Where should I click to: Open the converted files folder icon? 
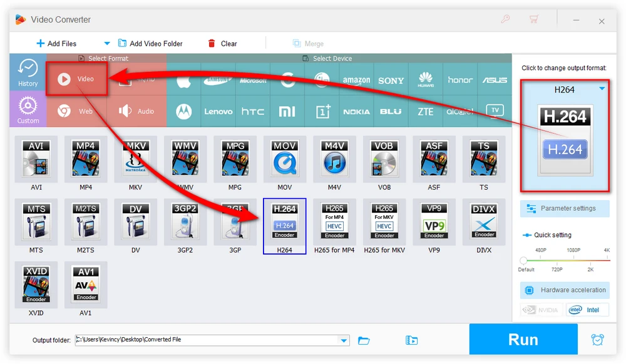click(x=411, y=340)
